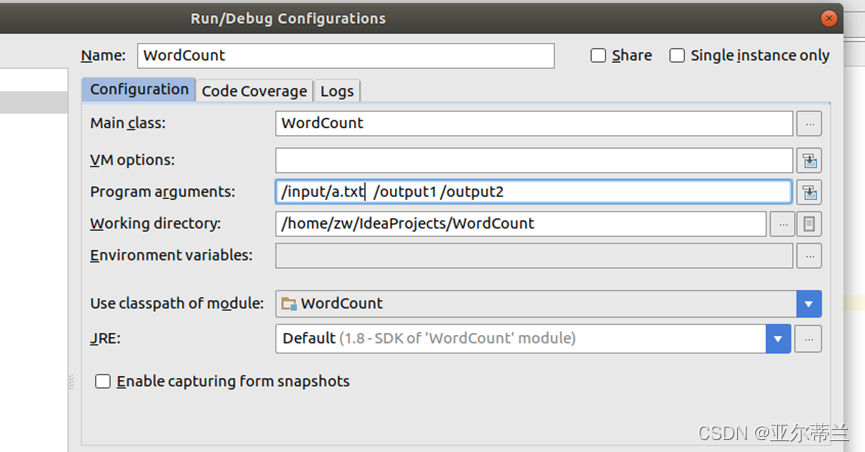Image resolution: width=865 pixels, height=452 pixels.
Task: Tick the Single instance only checkbox
Action: [677, 56]
